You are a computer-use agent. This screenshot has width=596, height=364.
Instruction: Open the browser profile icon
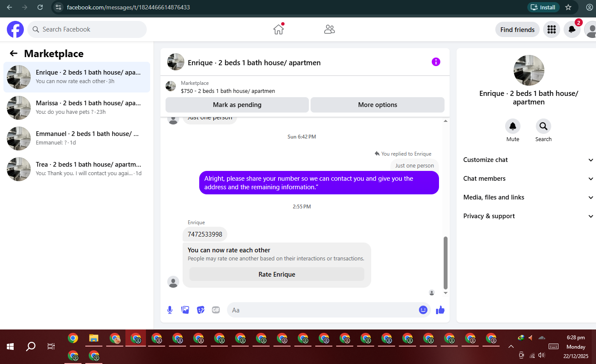pos(590,7)
